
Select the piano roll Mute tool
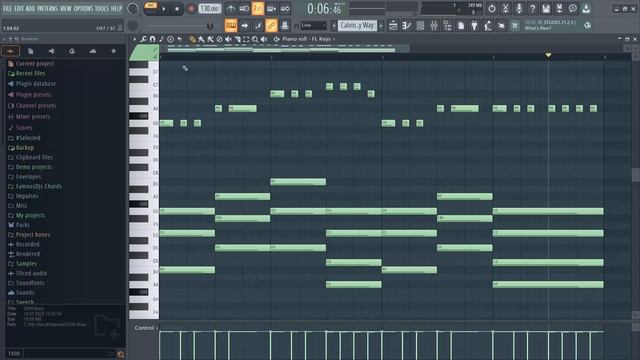click(228, 39)
